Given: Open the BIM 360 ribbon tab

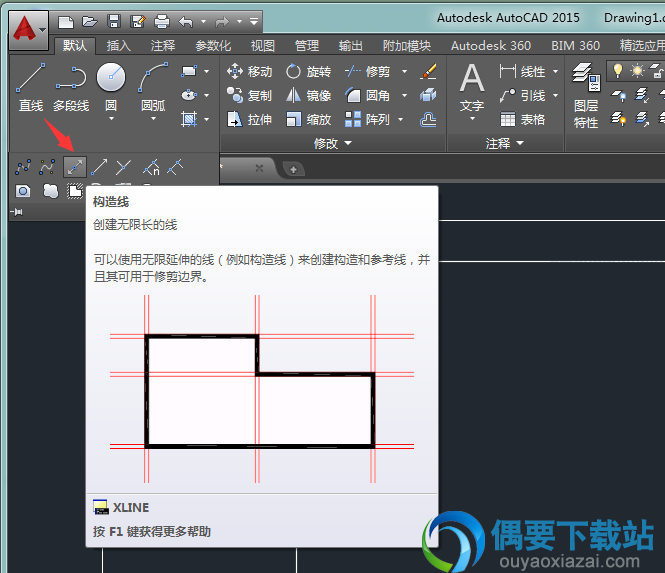Looking at the screenshot, I should [x=576, y=45].
